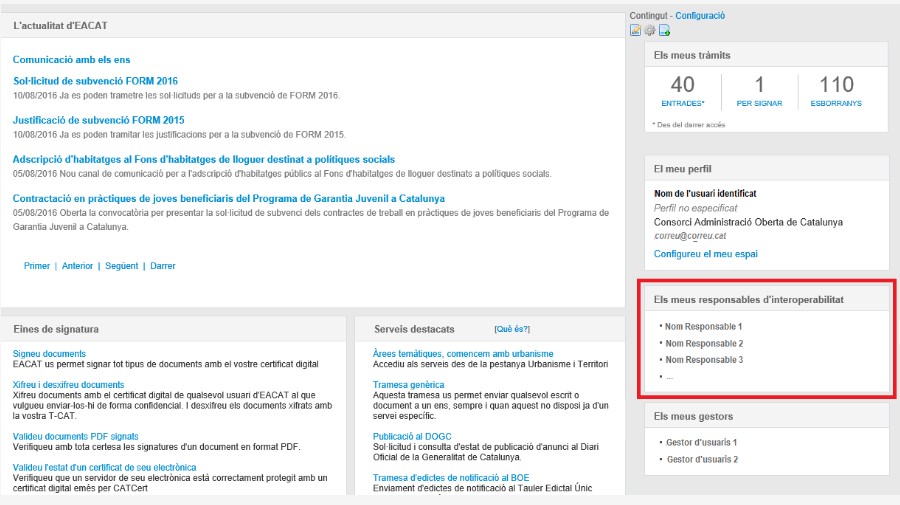
Task: Go to Anterior news page
Action: pyautogui.click(x=77, y=266)
